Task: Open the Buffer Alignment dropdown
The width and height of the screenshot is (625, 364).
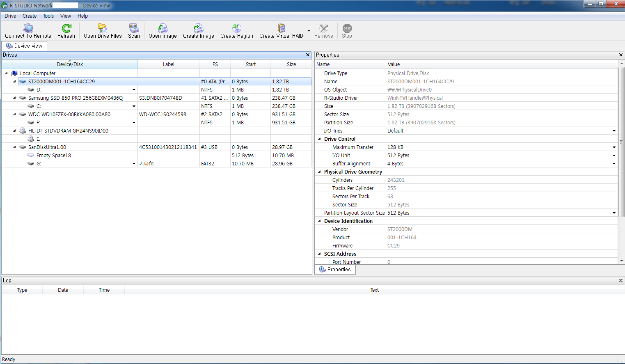Action: point(614,164)
